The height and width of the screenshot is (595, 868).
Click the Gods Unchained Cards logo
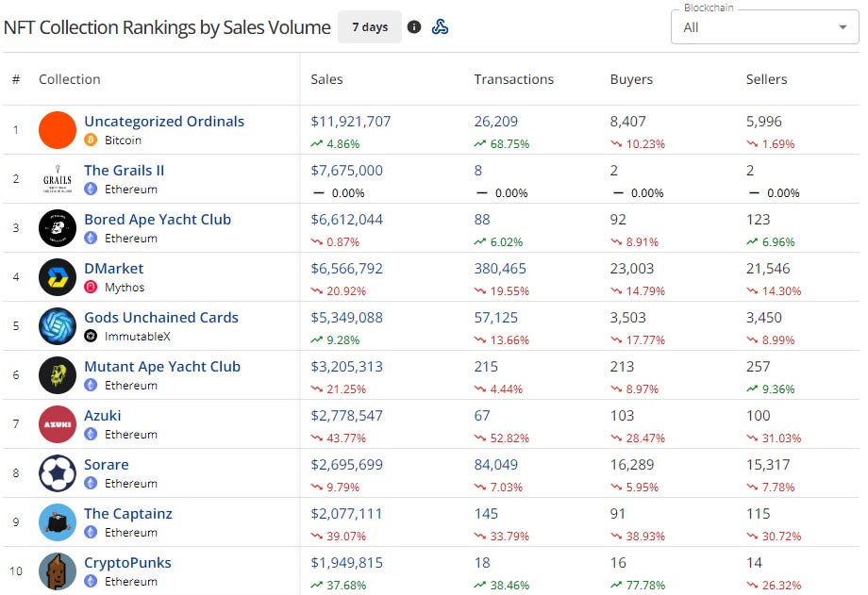(x=58, y=326)
